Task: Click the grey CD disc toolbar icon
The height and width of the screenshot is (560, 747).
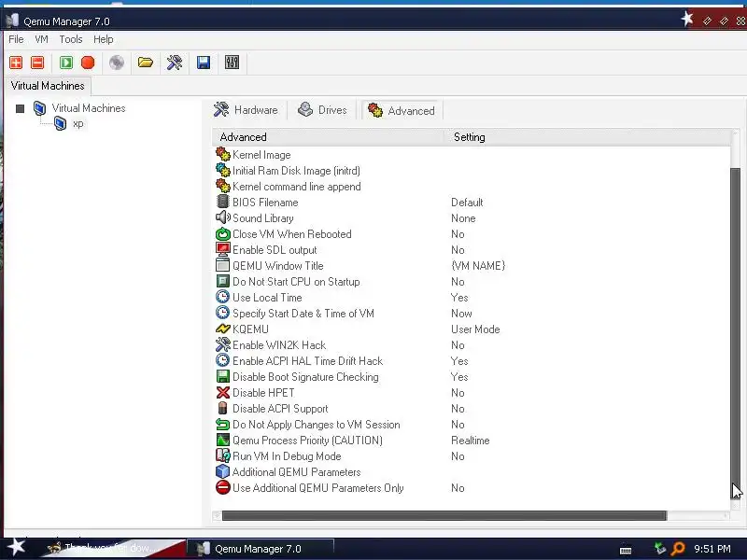Action: pyautogui.click(x=116, y=63)
